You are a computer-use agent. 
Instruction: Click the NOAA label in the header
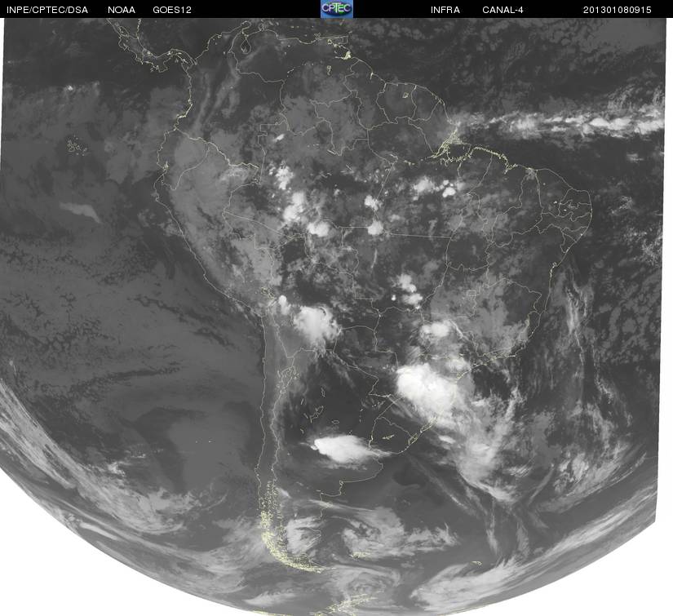tap(122, 10)
